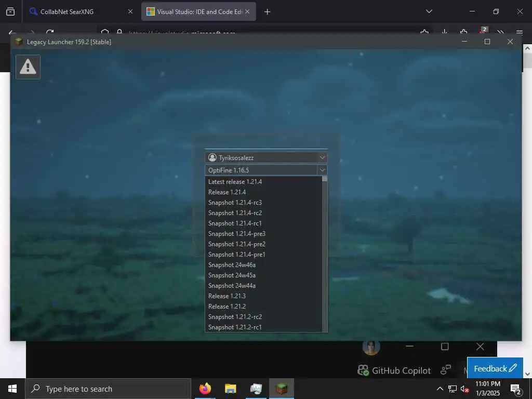
Task: Choose Snapshot 24w45a
Action: pos(263,275)
